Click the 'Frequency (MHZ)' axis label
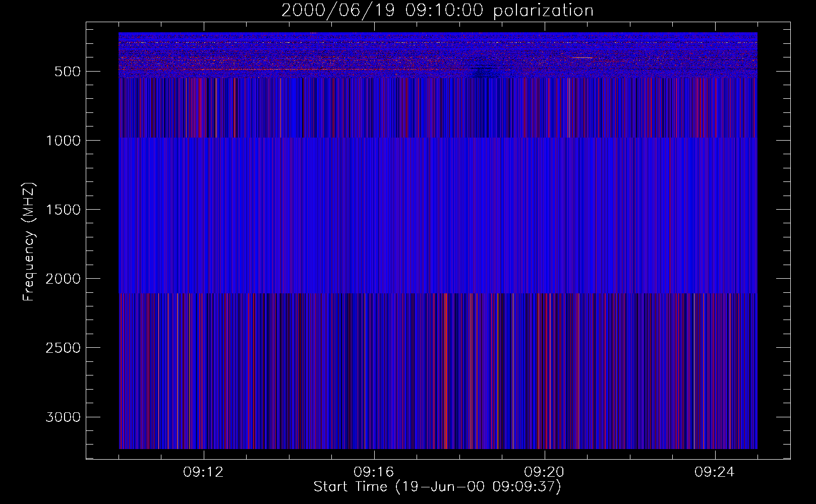The width and height of the screenshot is (816, 504). [x=29, y=242]
